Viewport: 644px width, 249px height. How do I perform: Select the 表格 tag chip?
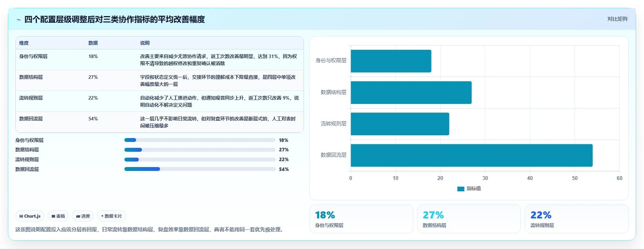pyautogui.click(x=58, y=216)
